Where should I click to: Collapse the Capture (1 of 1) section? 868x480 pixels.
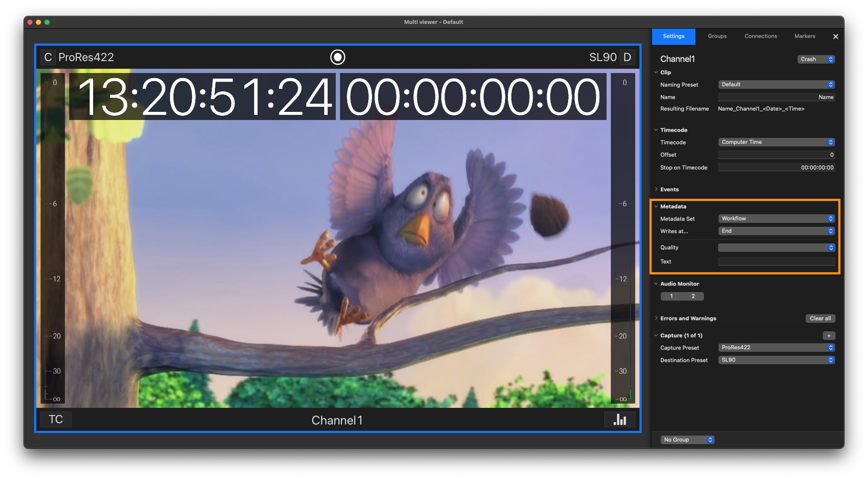click(656, 335)
